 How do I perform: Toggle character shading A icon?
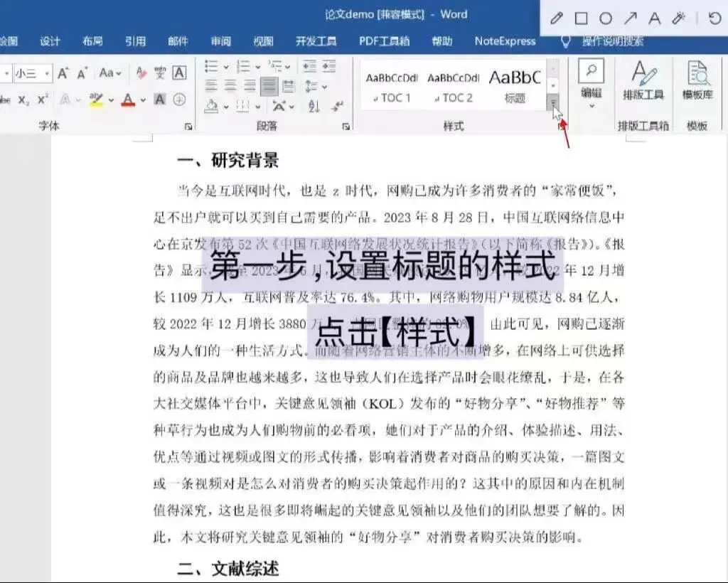tap(160, 100)
